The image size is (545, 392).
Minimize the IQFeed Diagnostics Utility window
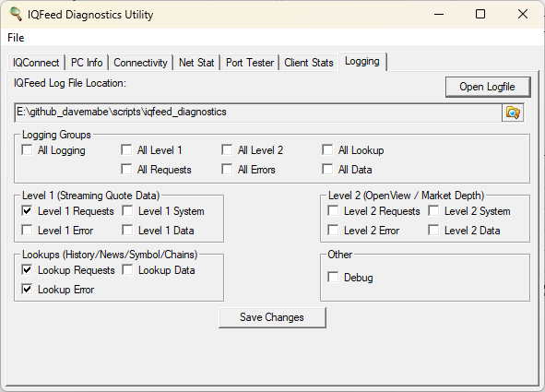pyautogui.click(x=439, y=14)
